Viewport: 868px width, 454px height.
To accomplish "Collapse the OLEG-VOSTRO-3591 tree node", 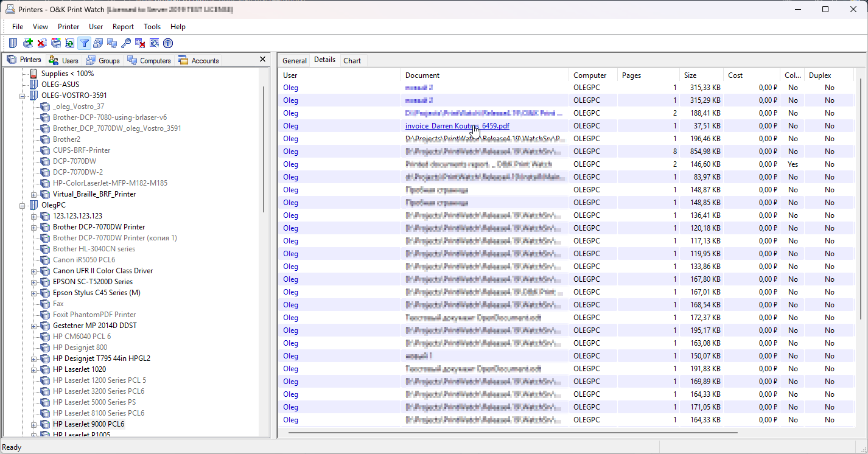I will (x=23, y=96).
